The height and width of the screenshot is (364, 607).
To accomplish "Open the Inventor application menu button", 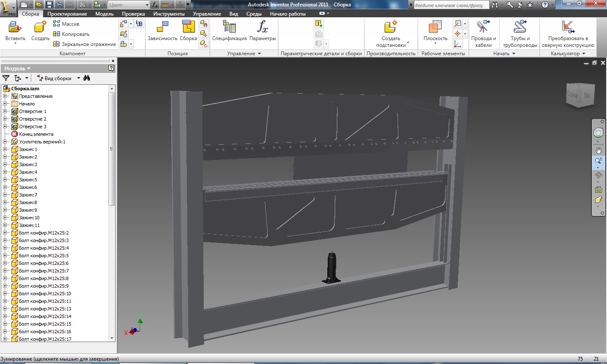I will point(8,8).
